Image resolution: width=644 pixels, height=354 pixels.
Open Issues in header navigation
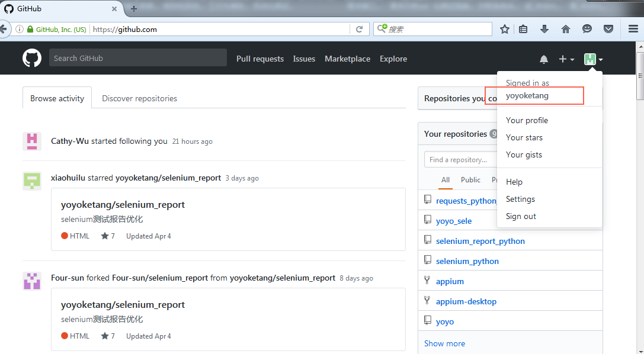click(304, 59)
